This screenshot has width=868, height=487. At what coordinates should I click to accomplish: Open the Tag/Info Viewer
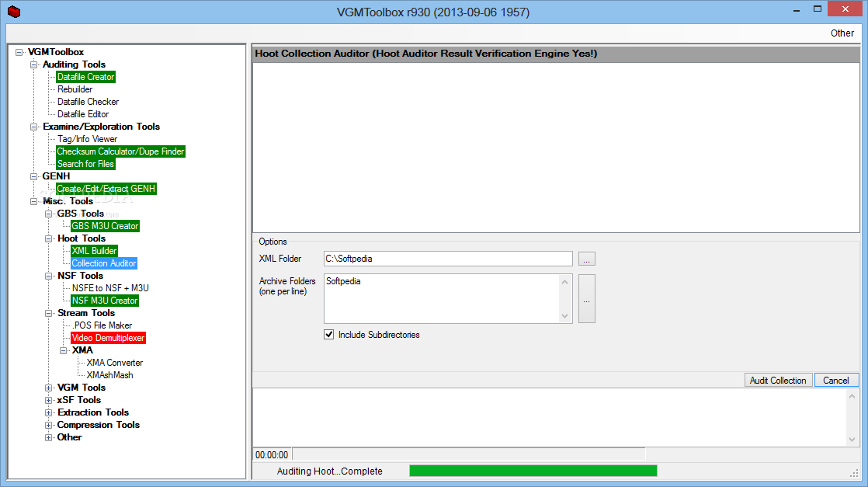coord(87,139)
